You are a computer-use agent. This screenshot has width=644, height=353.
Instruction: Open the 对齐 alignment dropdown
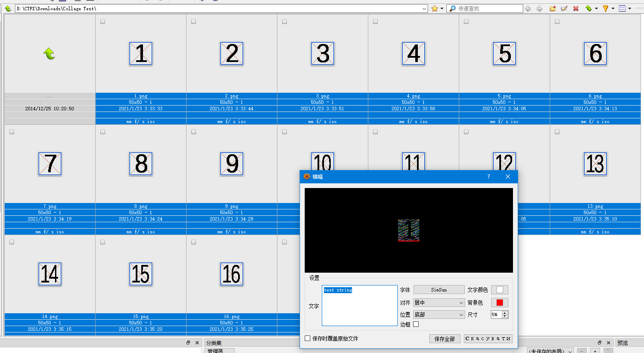pyautogui.click(x=439, y=303)
